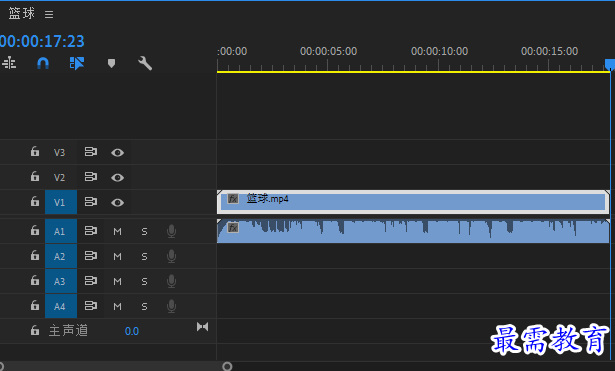The width and height of the screenshot is (615, 371).
Task: Click the master track output expander icon
Action: click(202, 327)
